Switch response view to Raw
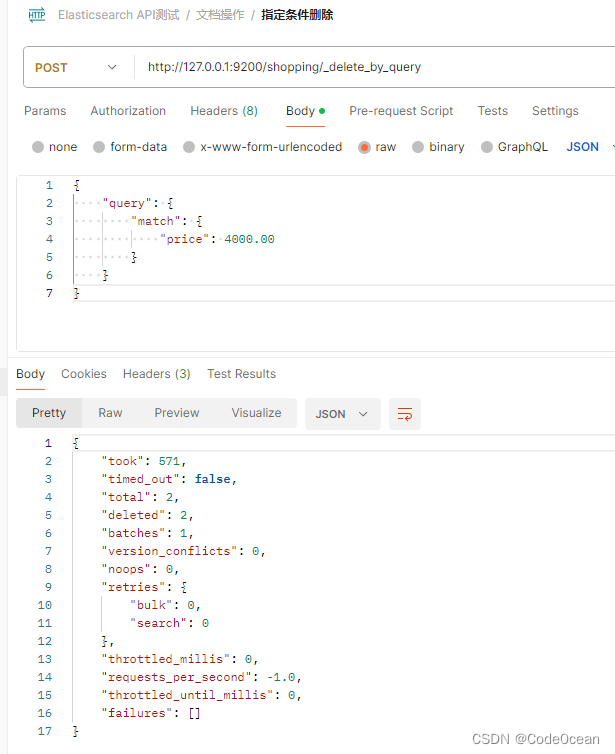The width and height of the screenshot is (615, 754). pos(110,413)
